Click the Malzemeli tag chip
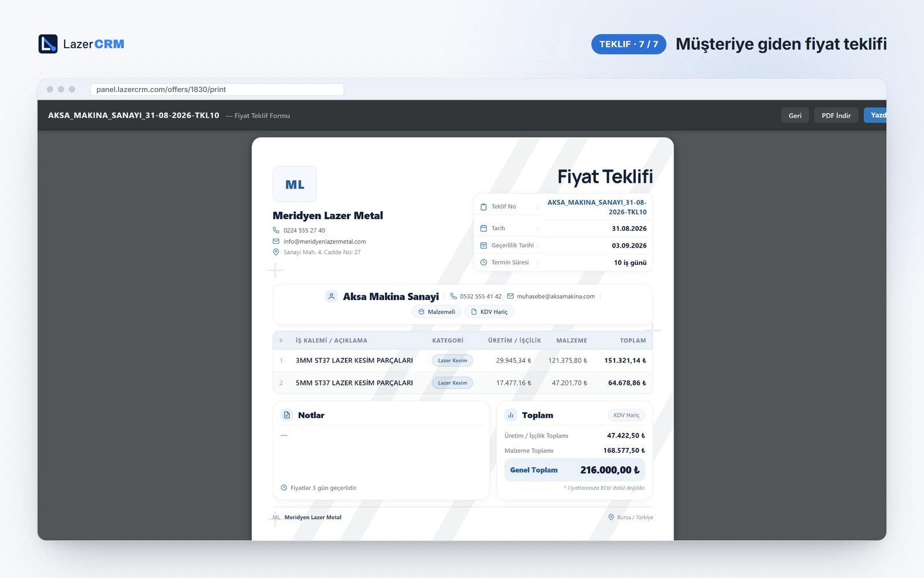Viewport: 924px width, 578px height. (x=437, y=312)
